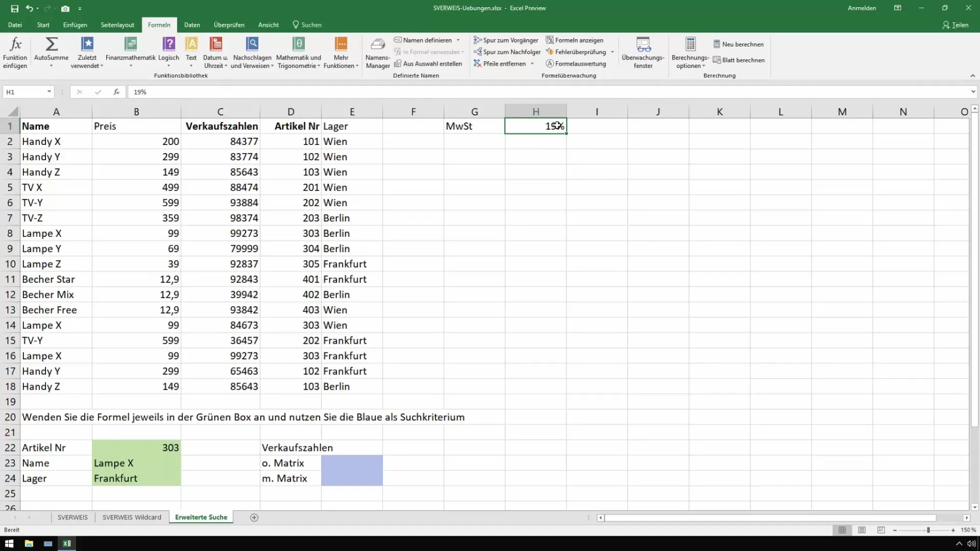Click the Suchen tell-me box

click(307, 25)
